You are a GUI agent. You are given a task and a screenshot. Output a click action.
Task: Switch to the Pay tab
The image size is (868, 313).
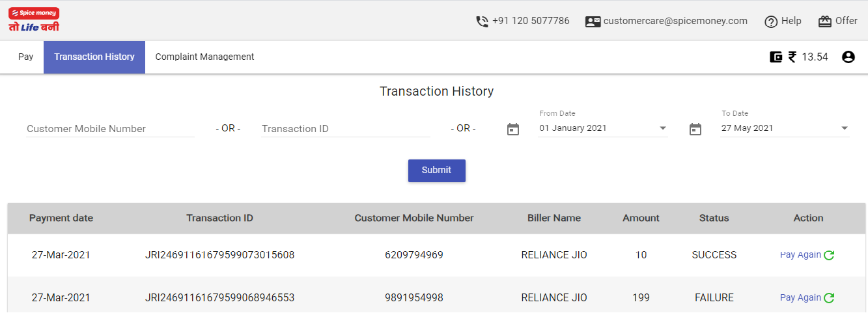pyautogui.click(x=25, y=57)
